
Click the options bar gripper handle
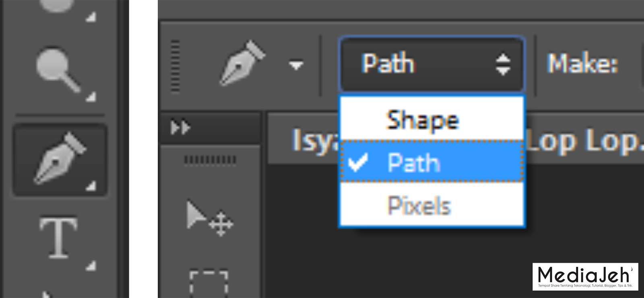[175, 66]
